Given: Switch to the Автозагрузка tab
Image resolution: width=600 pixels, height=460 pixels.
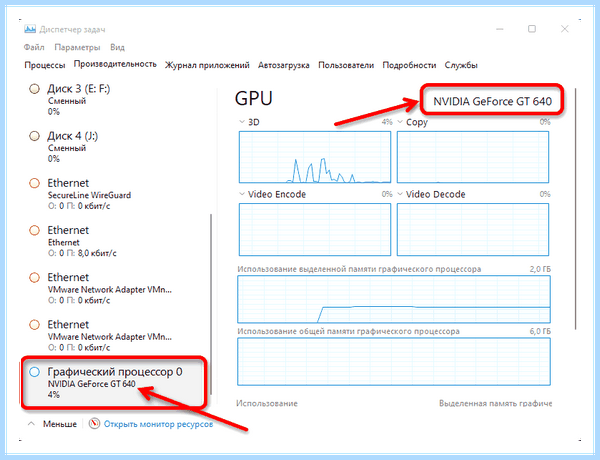Looking at the screenshot, I should 284,65.
